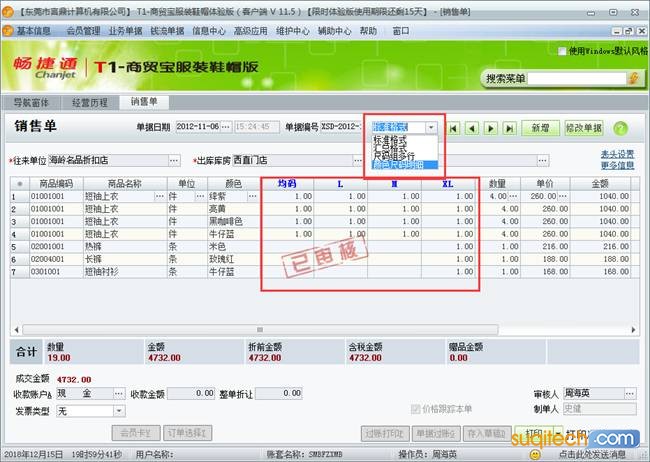This screenshot has width=650, height=462.
Task: Click the 修改单据 button
Action: [x=584, y=128]
